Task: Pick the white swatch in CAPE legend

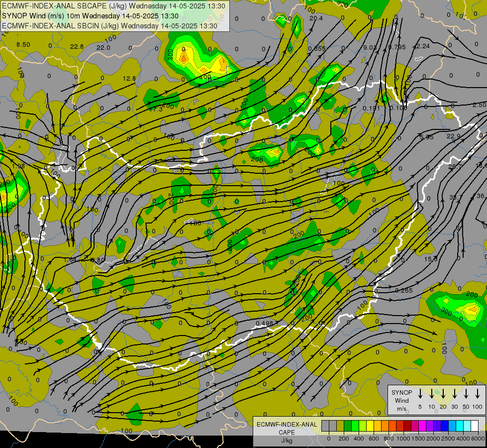Action: (475, 426)
